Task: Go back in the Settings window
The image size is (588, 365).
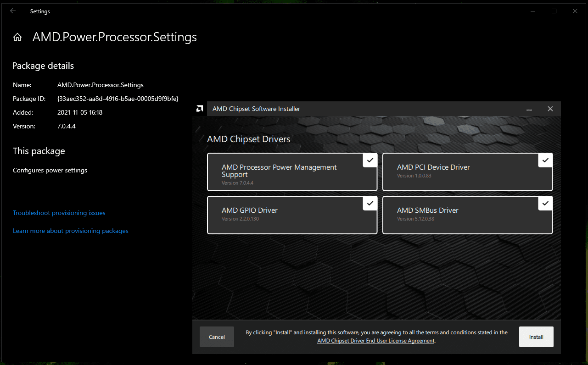Action: (13, 11)
